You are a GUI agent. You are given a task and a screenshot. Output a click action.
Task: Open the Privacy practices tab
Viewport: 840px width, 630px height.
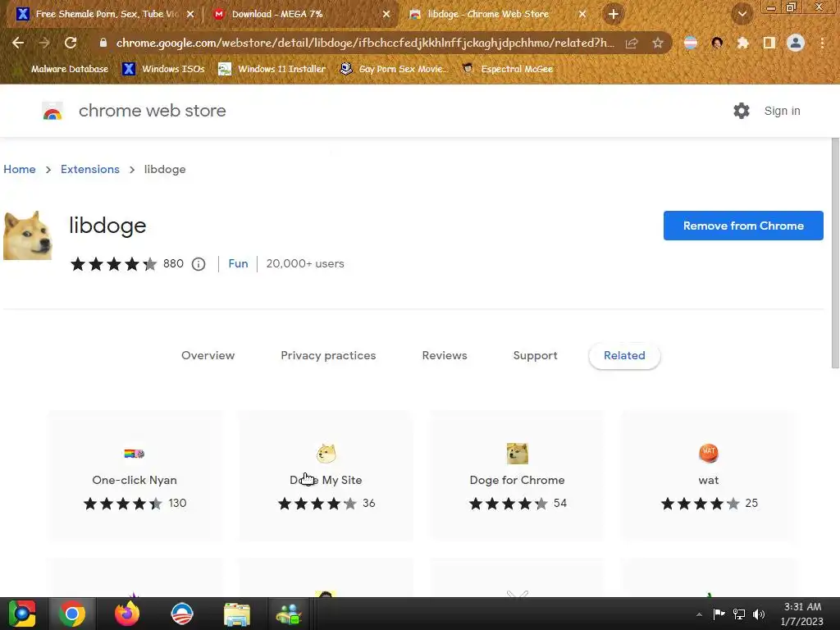[x=328, y=356]
